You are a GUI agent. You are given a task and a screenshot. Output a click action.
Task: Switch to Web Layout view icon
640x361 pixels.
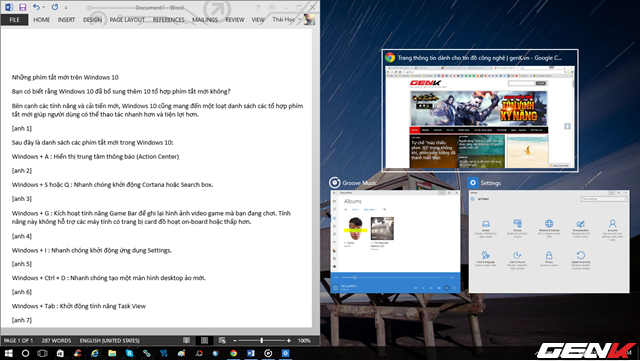pos(222,340)
